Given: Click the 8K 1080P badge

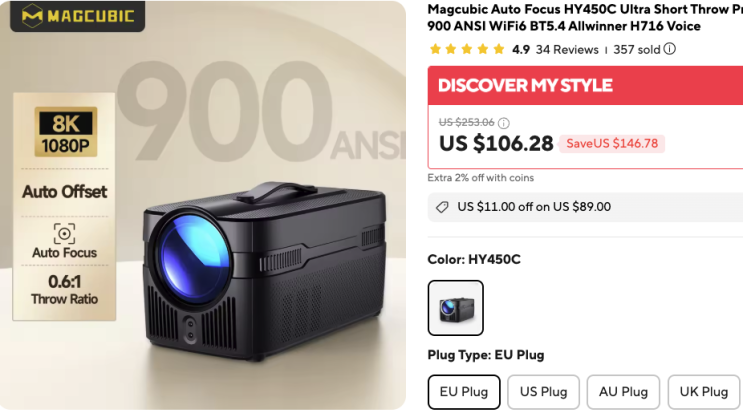Looking at the screenshot, I should pyautogui.click(x=65, y=132).
